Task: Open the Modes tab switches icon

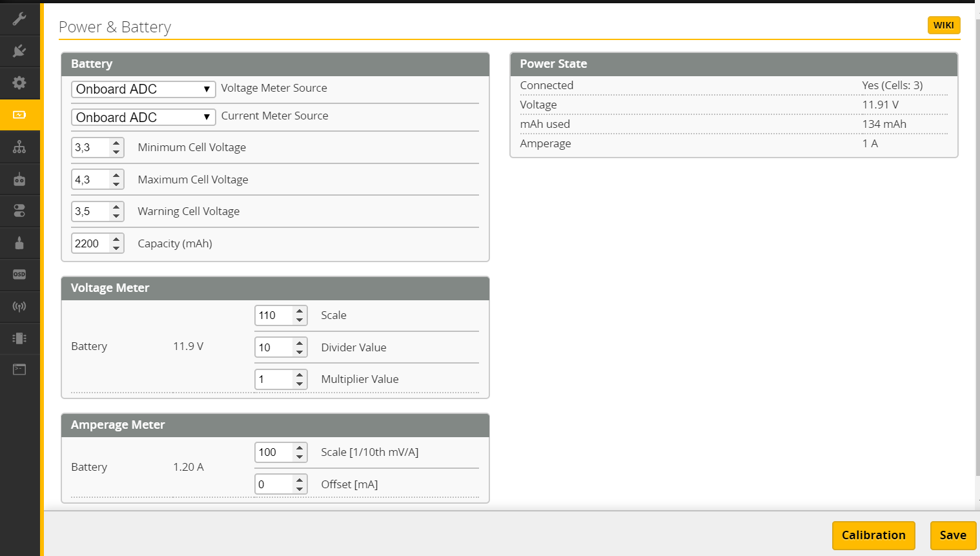Action: 19,211
